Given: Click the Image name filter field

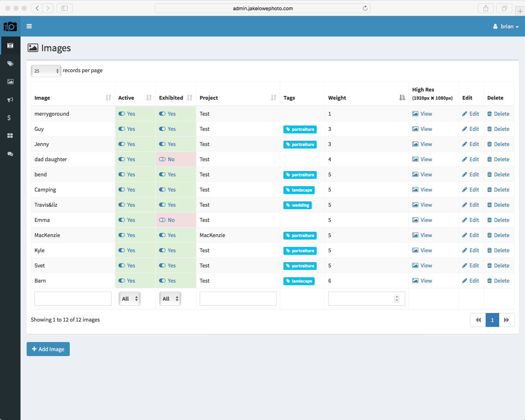Looking at the screenshot, I should click(73, 299).
